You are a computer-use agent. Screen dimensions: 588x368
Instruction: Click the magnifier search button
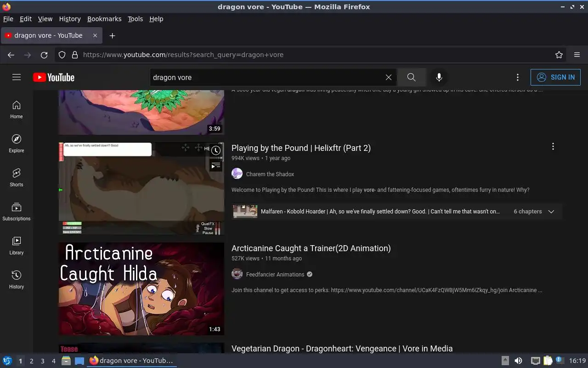point(411,77)
